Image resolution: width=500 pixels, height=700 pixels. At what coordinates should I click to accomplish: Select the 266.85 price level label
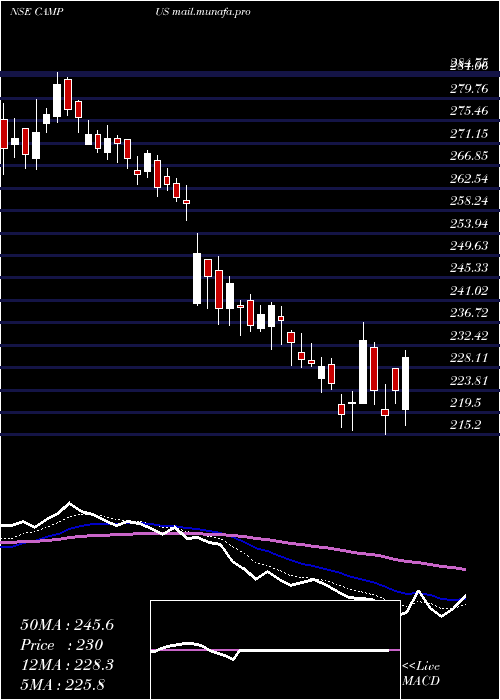pyautogui.click(x=469, y=156)
